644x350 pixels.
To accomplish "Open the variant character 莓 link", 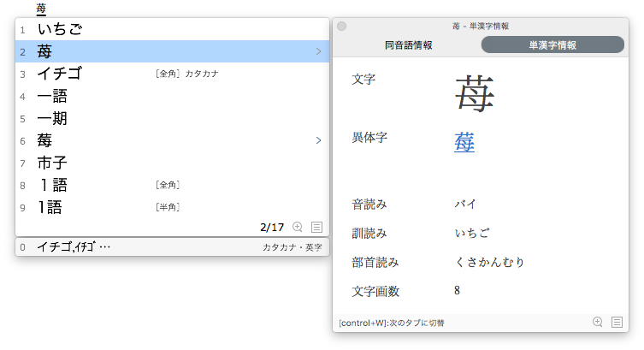I will pos(464,141).
